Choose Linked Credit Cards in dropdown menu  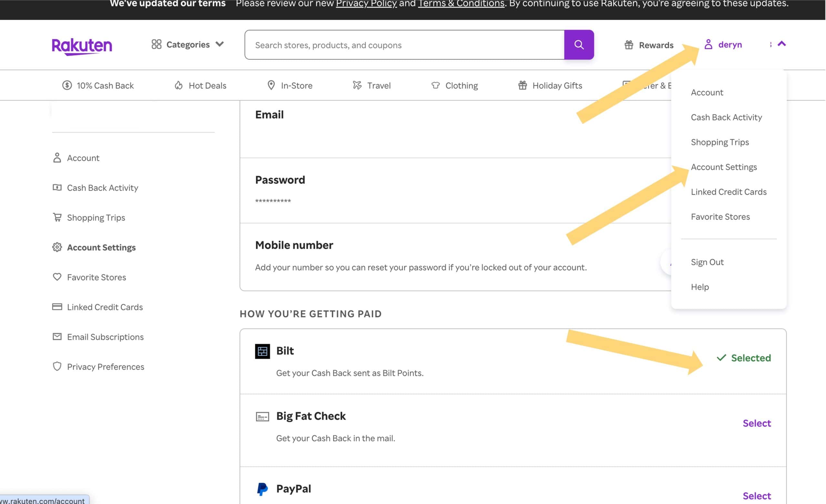click(729, 192)
